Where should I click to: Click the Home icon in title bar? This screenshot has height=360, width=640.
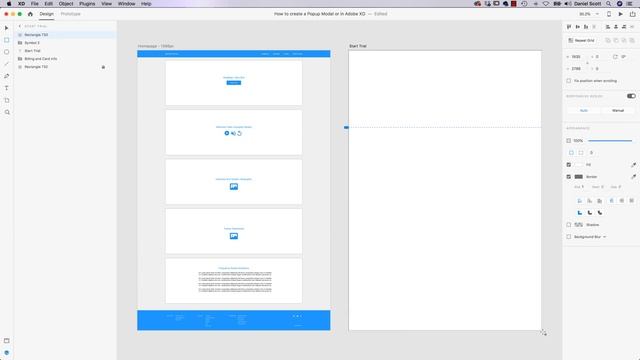tap(30, 14)
